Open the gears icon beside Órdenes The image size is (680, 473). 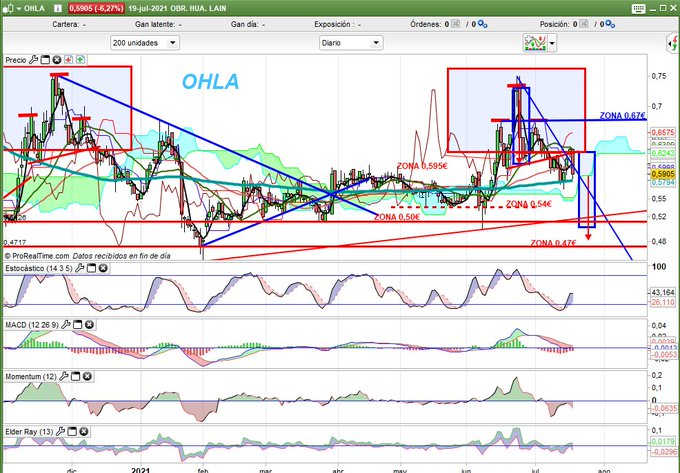point(483,24)
